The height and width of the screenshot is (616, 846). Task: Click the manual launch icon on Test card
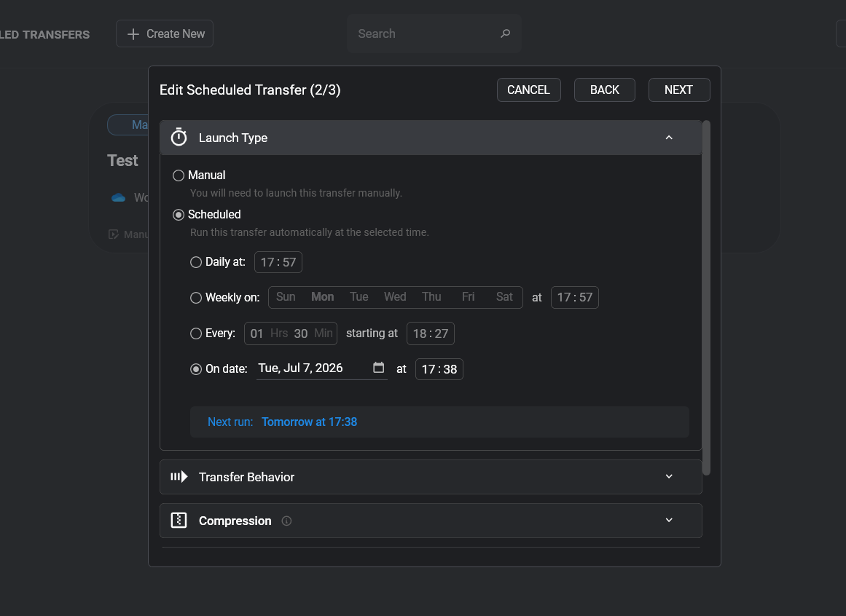(113, 234)
